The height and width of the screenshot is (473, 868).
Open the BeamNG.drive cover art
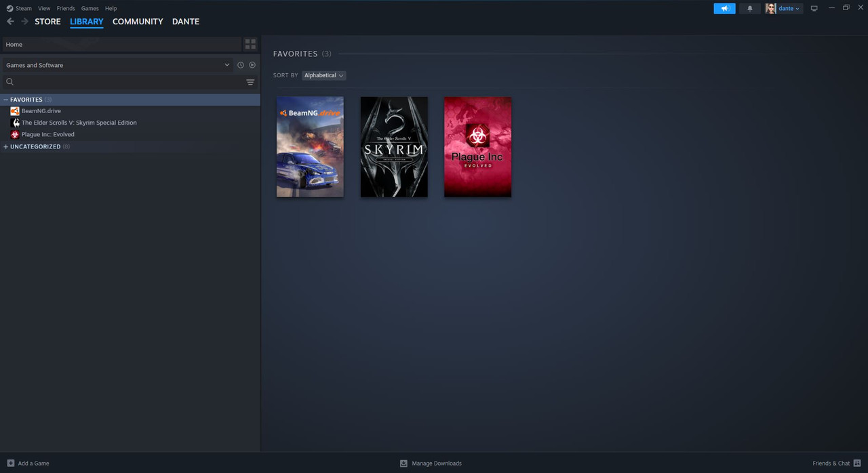(x=310, y=147)
